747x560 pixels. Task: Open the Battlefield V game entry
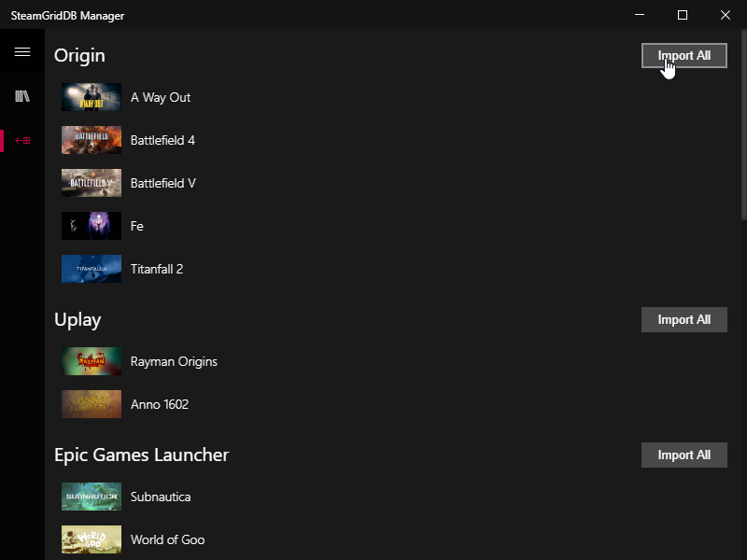pos(163,183)
